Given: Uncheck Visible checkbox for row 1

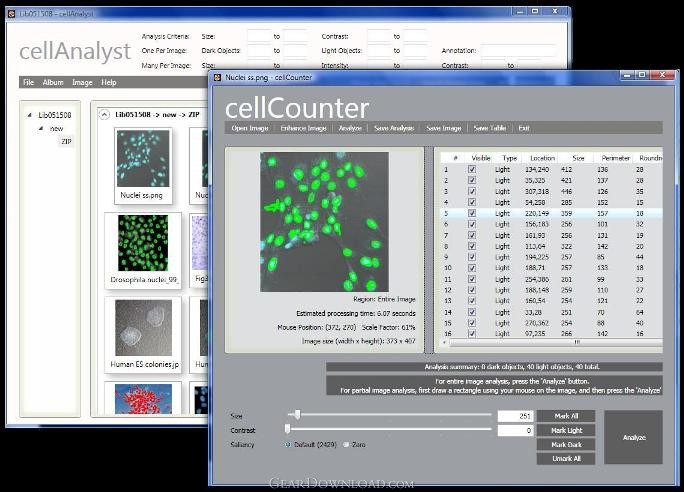Looking at the screenshot, I should tap(472, 170).
